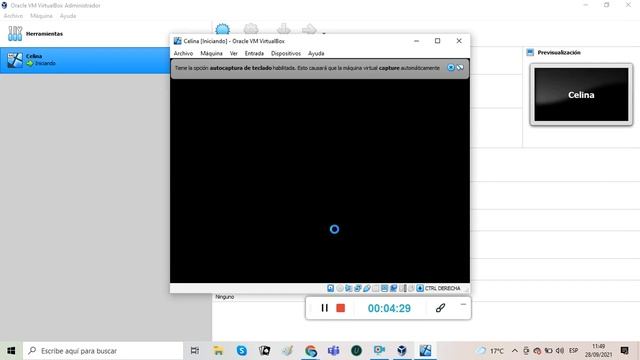This screenshot has height=360, width=640.
Task: Click the grayed Descartar arrow icon in Manager
Action: [x=284, y=29]
